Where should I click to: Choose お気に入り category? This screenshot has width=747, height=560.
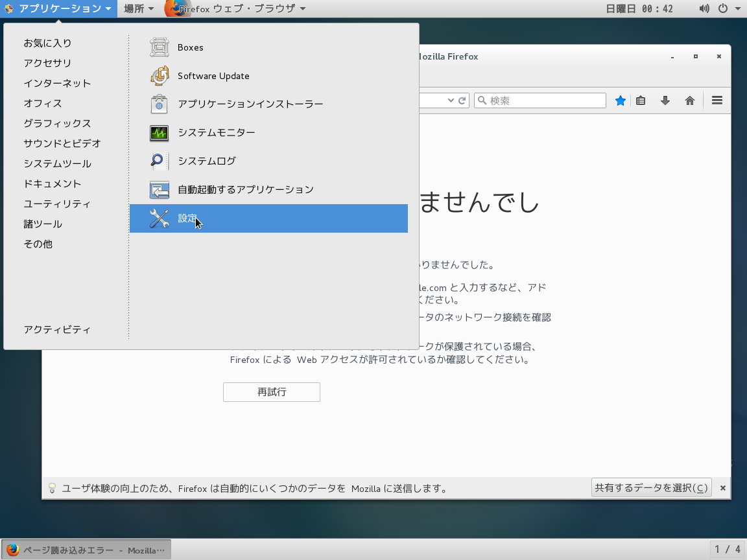47,43
